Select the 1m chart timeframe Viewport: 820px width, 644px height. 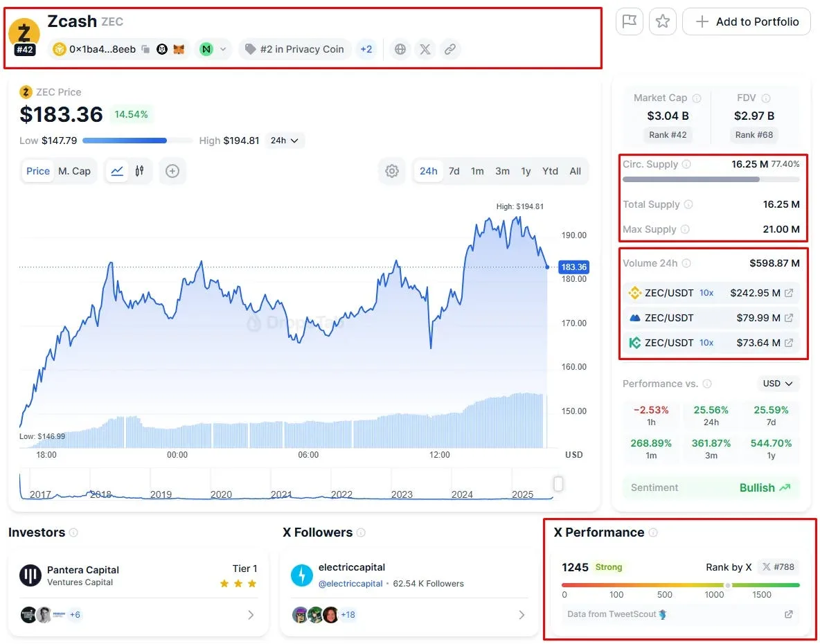point(477,171)
